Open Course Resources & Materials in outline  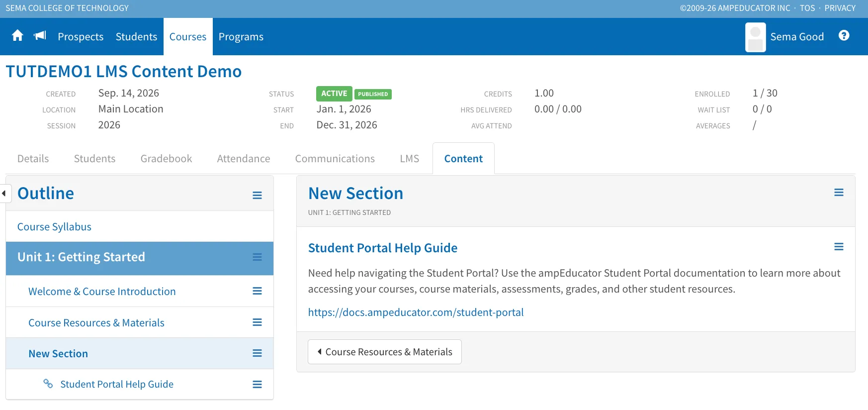click(96, 323)
